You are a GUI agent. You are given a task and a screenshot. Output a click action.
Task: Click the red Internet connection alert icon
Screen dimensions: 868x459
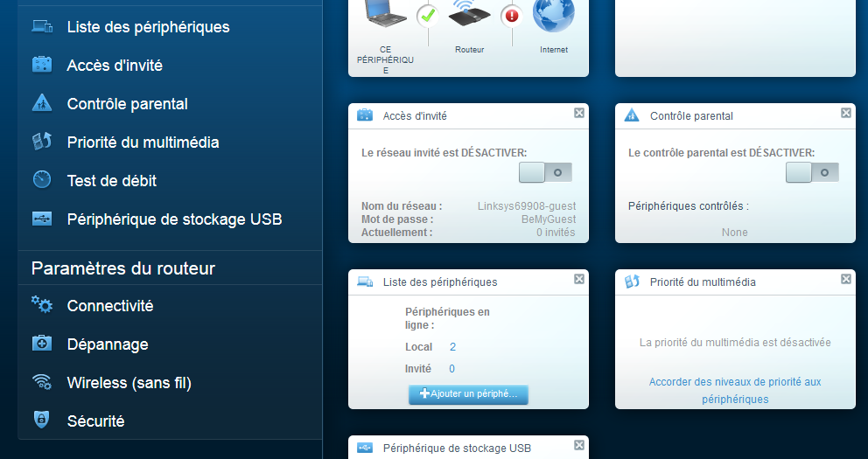click(x=511, y=15)
